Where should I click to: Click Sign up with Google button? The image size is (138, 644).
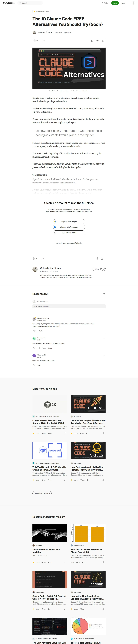point(69,222)
